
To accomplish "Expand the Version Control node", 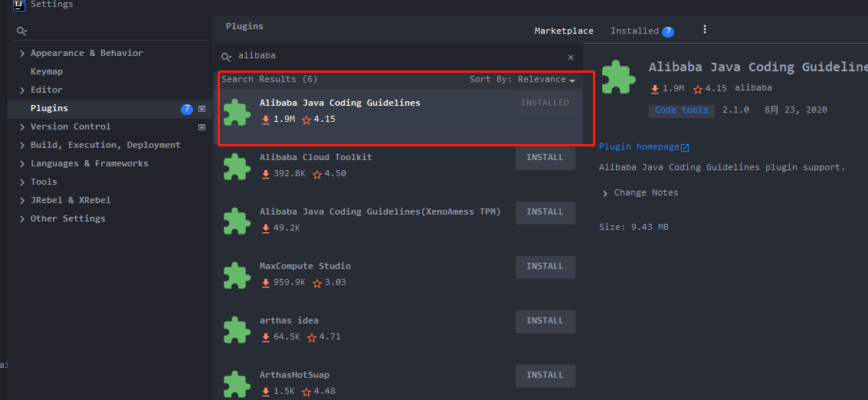I will [x=22, y=127].
